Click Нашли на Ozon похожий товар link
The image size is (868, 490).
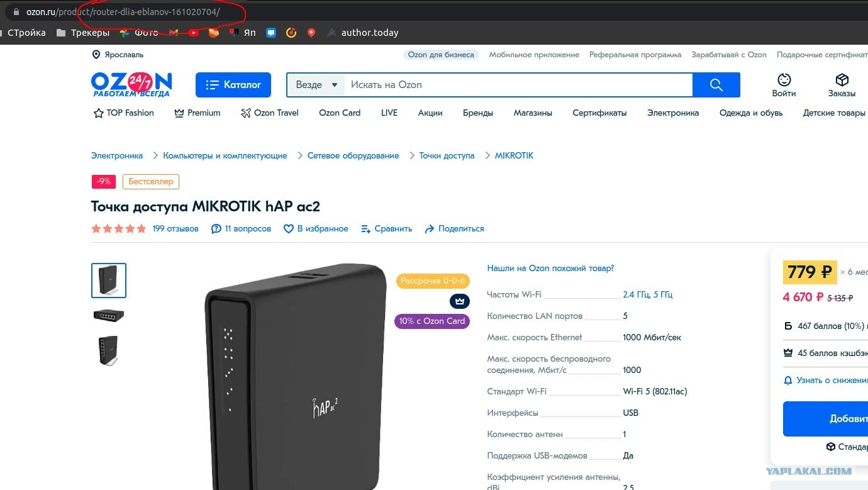(x=550, y=269)
